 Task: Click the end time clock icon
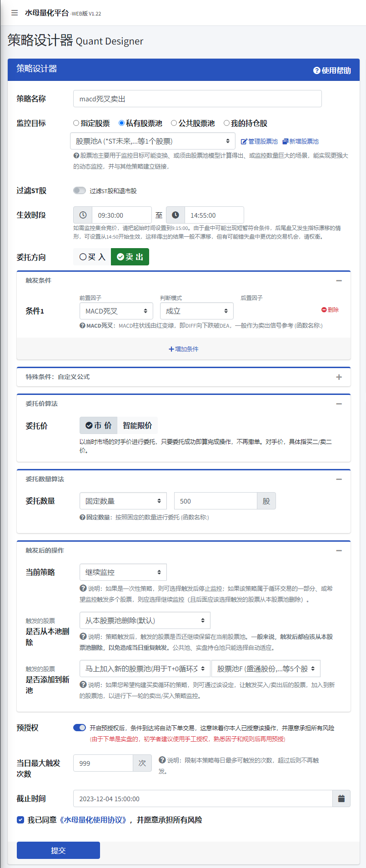click(175, 215)
